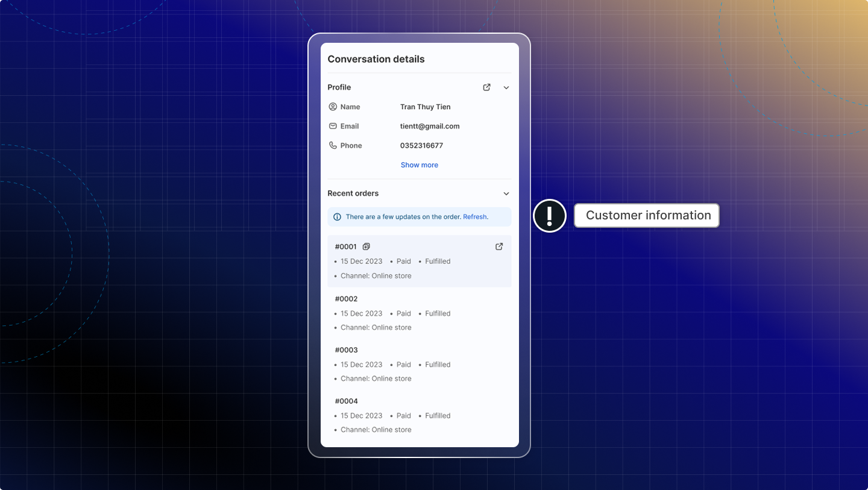Select order #0003
The height and width of the screenshot is (490, 868).
pos(347,350)
